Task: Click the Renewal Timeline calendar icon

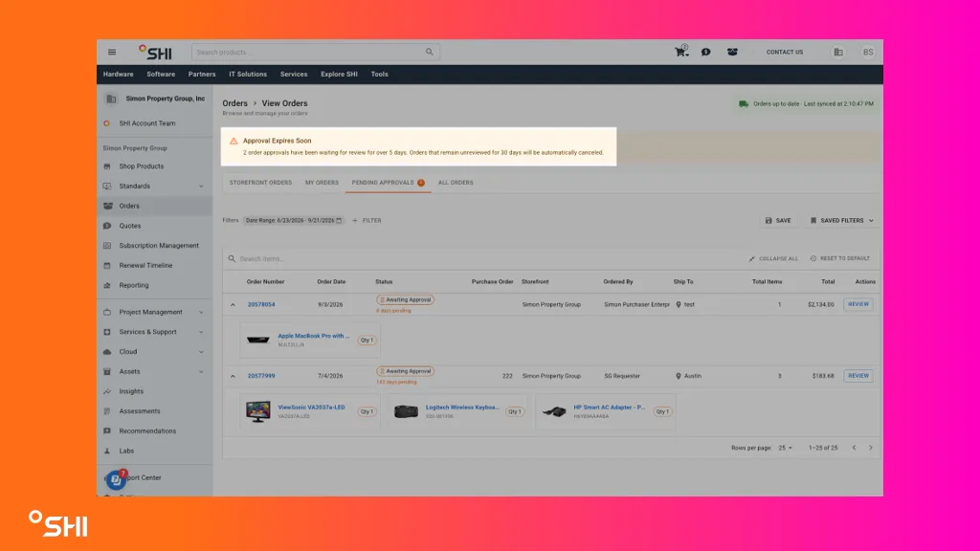Action: [107, 266]
